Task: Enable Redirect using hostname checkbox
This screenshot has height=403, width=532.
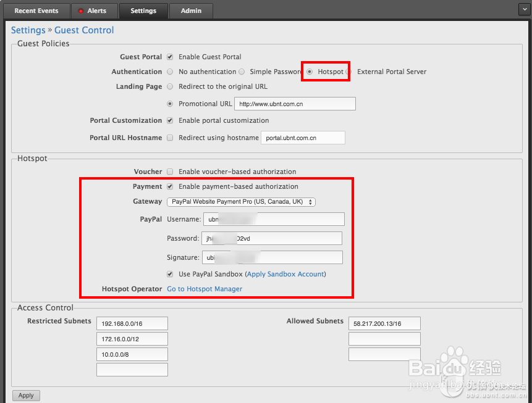Action: 170,138
